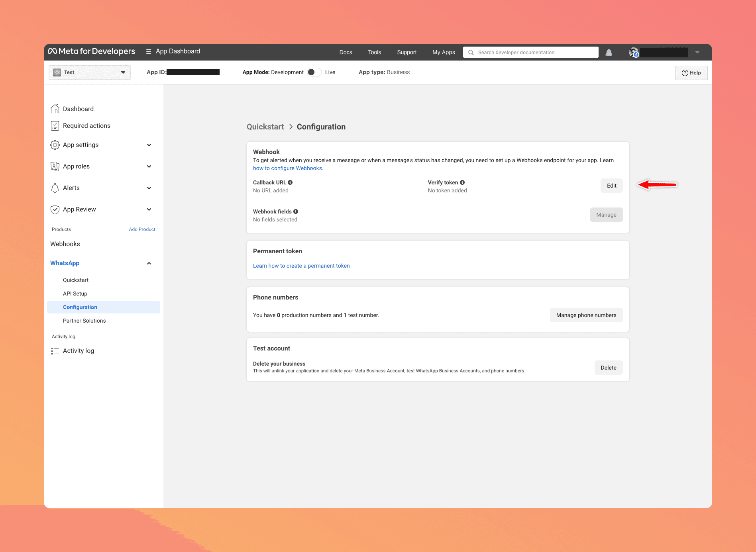The image size is (756, 552).
Task: Open the notifications bell
Action: click(x=609, y=52)
